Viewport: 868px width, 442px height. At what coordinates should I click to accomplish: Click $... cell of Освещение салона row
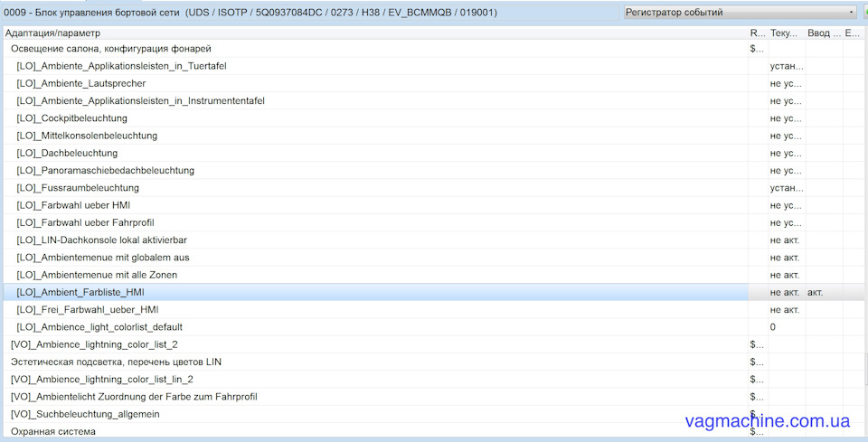pyautogui.click(x=757, y=49)
